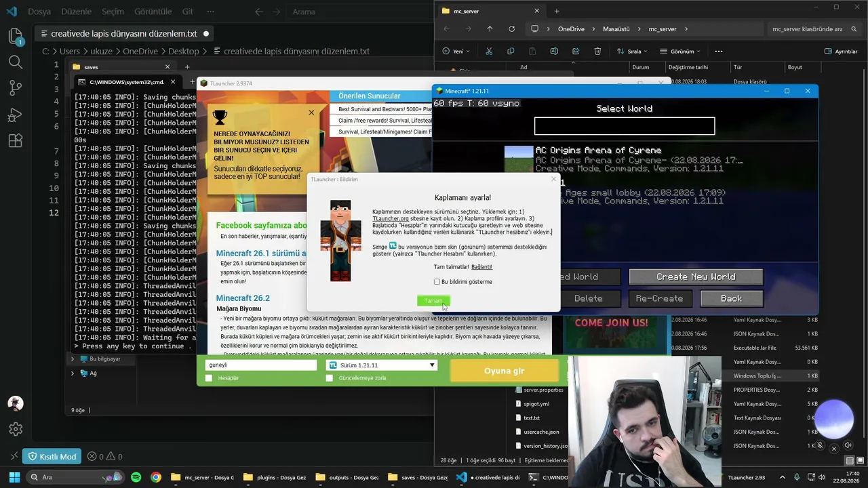868x488 pixels.
Task: Open the 'Görünüm' view dropdown
Action: pos(680,52)
